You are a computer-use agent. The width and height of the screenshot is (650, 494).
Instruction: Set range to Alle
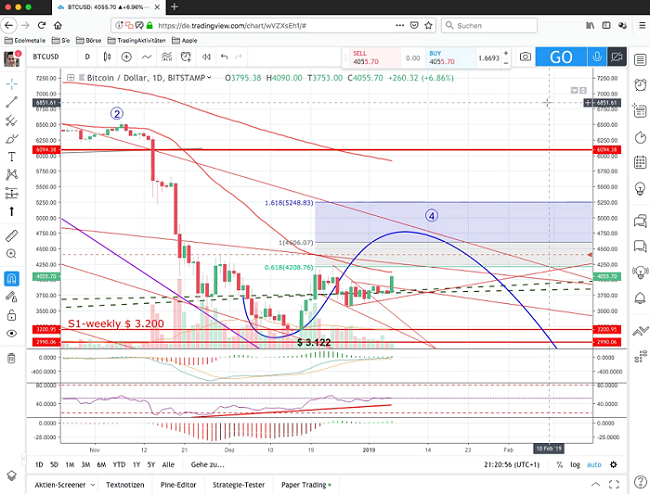[x=168, y=465]
